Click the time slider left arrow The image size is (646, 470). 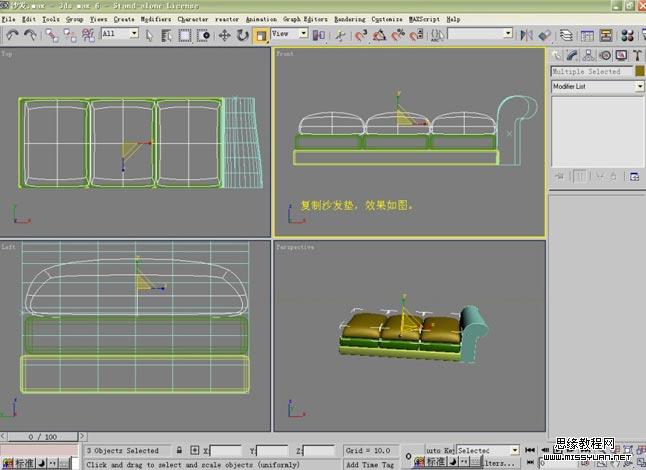coord(3,436)
